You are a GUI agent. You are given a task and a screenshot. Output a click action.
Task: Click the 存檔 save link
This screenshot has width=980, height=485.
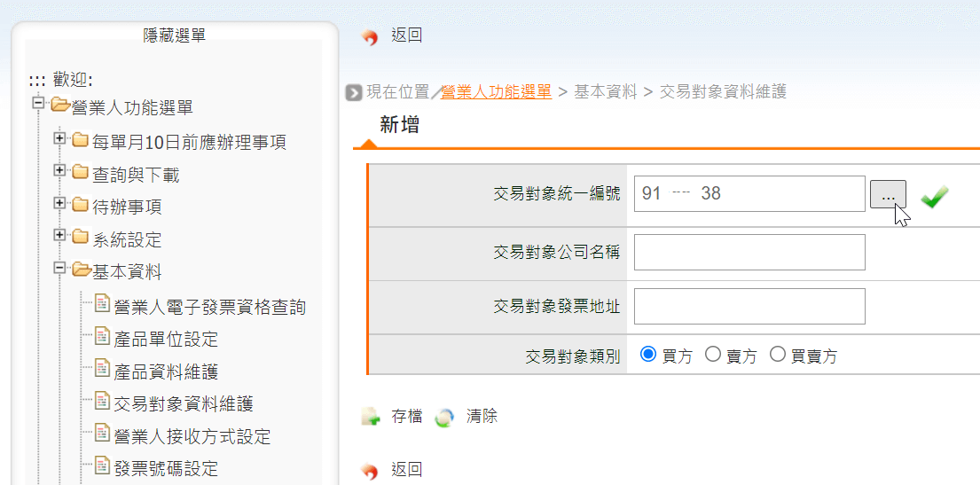[x=407, y=416]
